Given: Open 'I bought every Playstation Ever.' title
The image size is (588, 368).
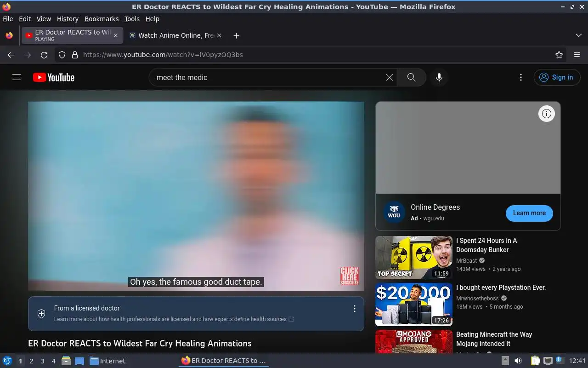Looking at the screenshot, I should click(501, 287).
